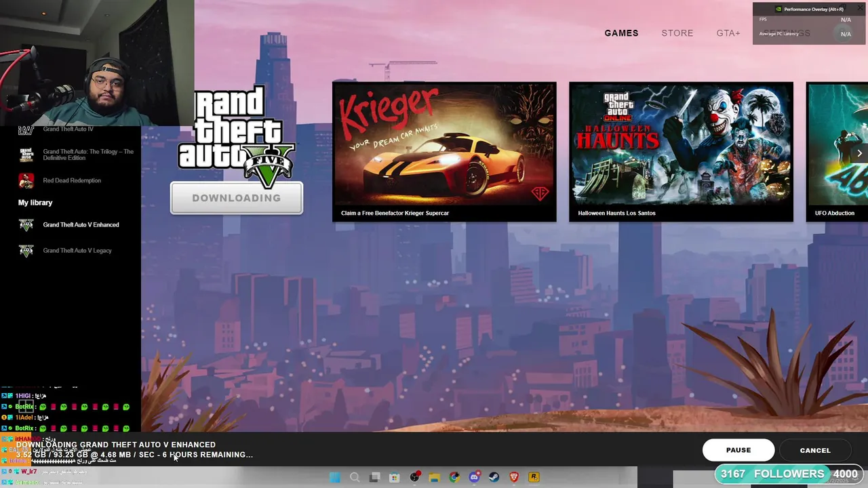This screenshot has height=488, width=868.
Task: Switch to the STORE tab
Action: pos(677,33)
